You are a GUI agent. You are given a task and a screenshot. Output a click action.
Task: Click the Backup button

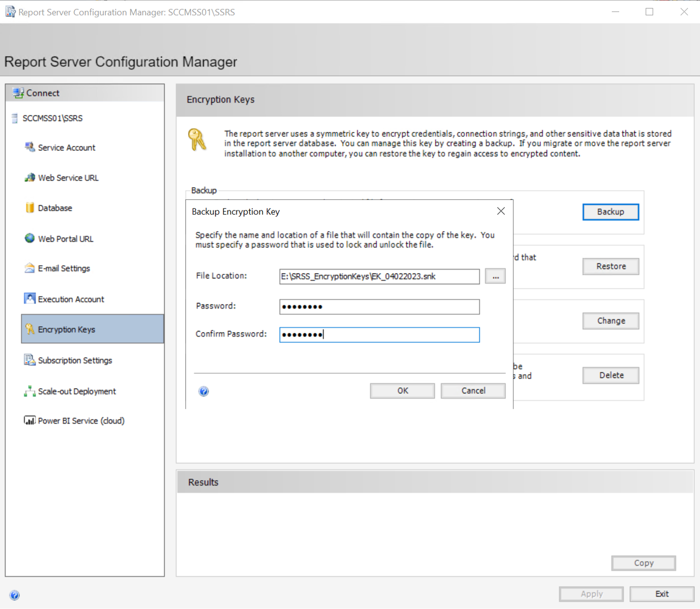[610, 212]
